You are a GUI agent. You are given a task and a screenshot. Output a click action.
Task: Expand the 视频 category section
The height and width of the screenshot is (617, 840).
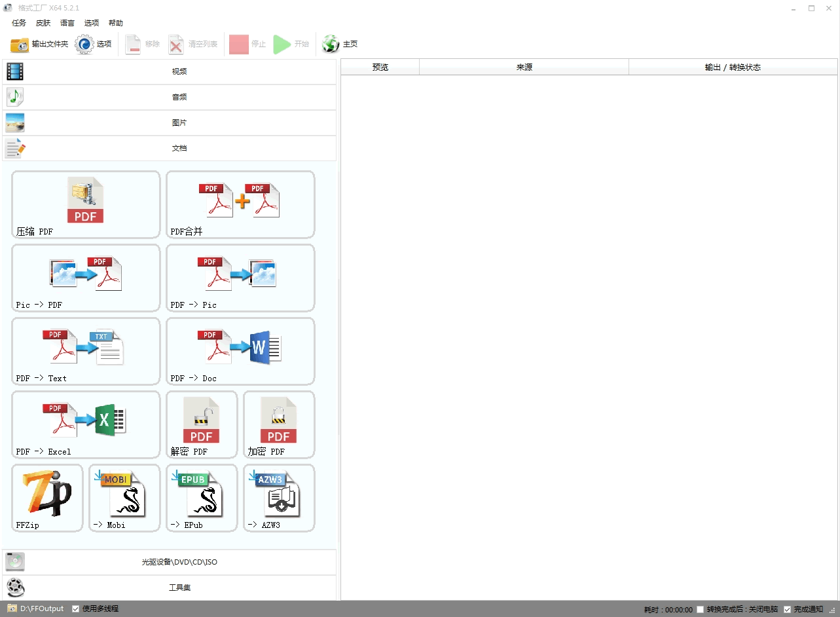pyautogui.click(x=170, y=71)
